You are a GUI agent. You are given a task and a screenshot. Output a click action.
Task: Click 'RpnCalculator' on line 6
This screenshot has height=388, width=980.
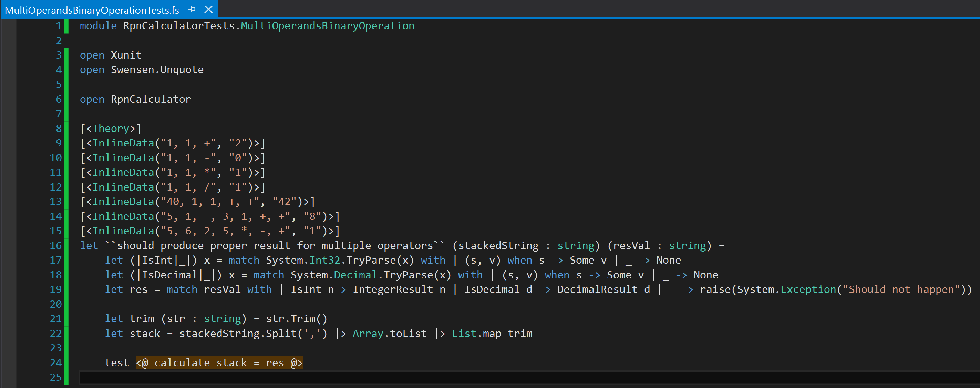[x=151, y=99]
